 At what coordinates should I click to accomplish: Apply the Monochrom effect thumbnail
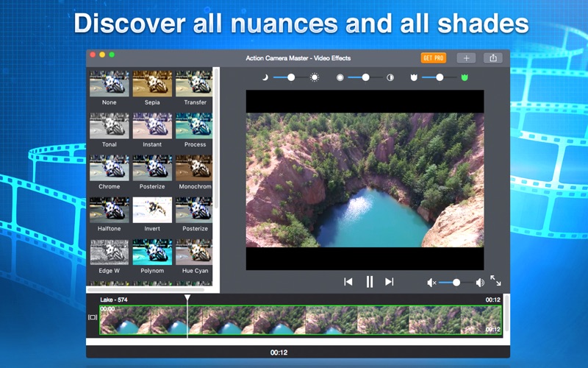coord(194,168)
